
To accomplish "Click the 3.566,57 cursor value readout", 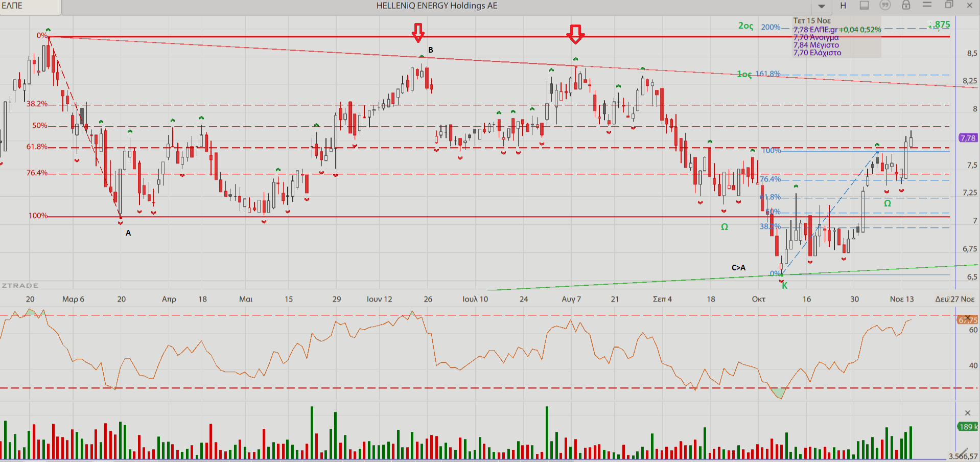I will [963, 456].
